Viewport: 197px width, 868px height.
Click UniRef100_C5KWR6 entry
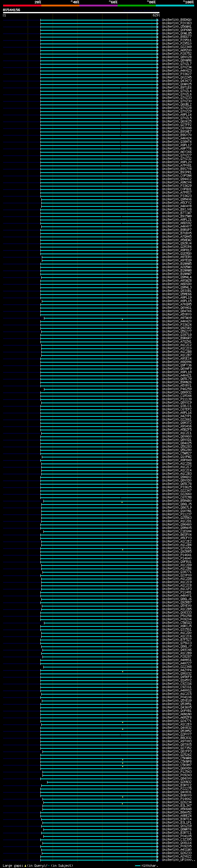pos(176,758)
